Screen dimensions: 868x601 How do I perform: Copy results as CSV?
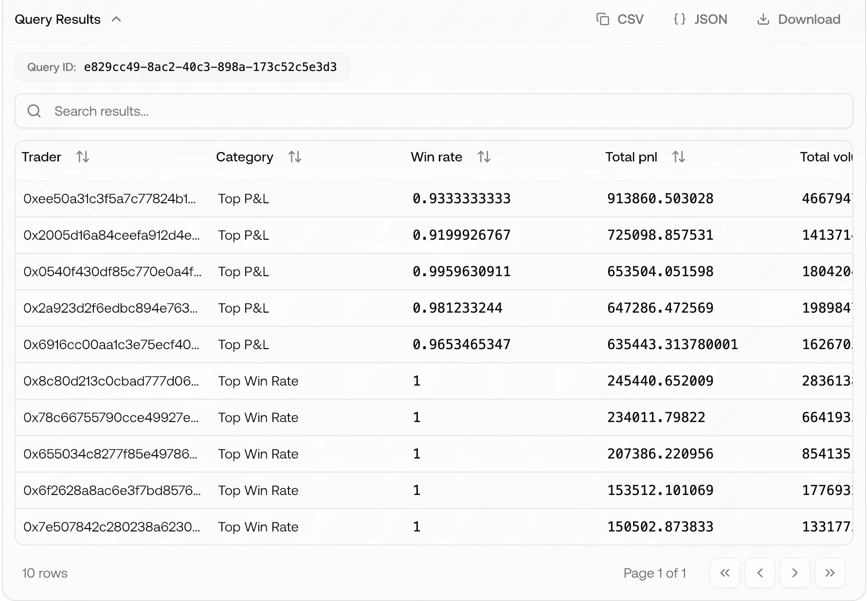point(619,19)
